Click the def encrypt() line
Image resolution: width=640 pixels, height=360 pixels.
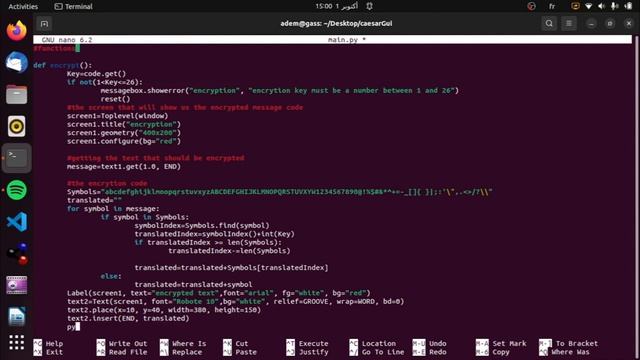click(63, 65)
